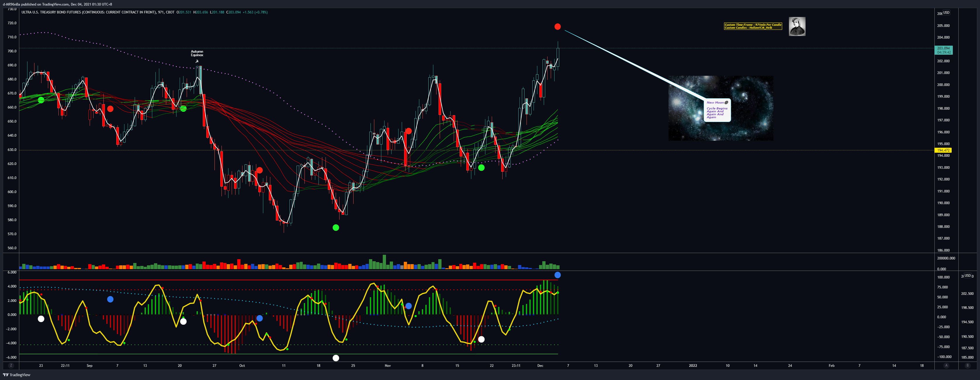Select the blue dot atop the indicator pane
Image resolution: width=980 pixels, height=380 pixels.
(557, 275)
